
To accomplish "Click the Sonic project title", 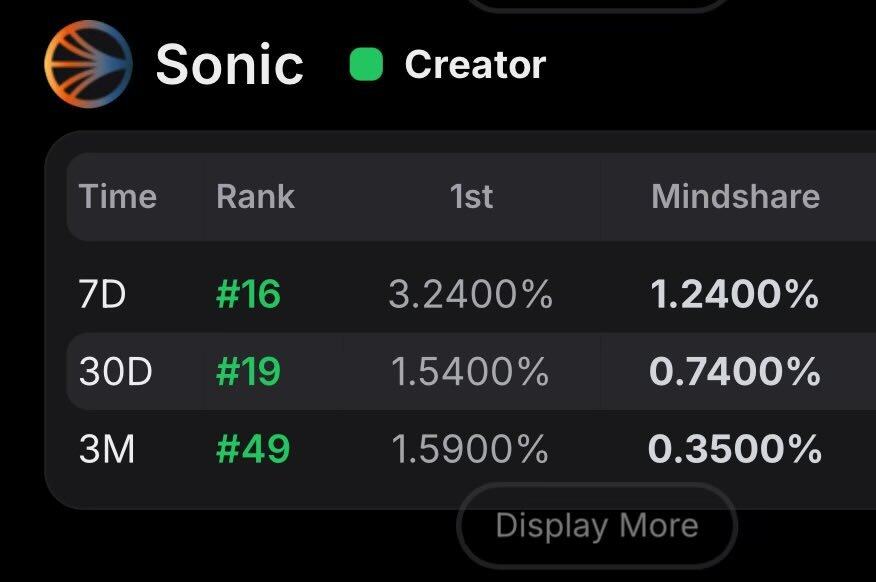I will click(x=229, y=65).
